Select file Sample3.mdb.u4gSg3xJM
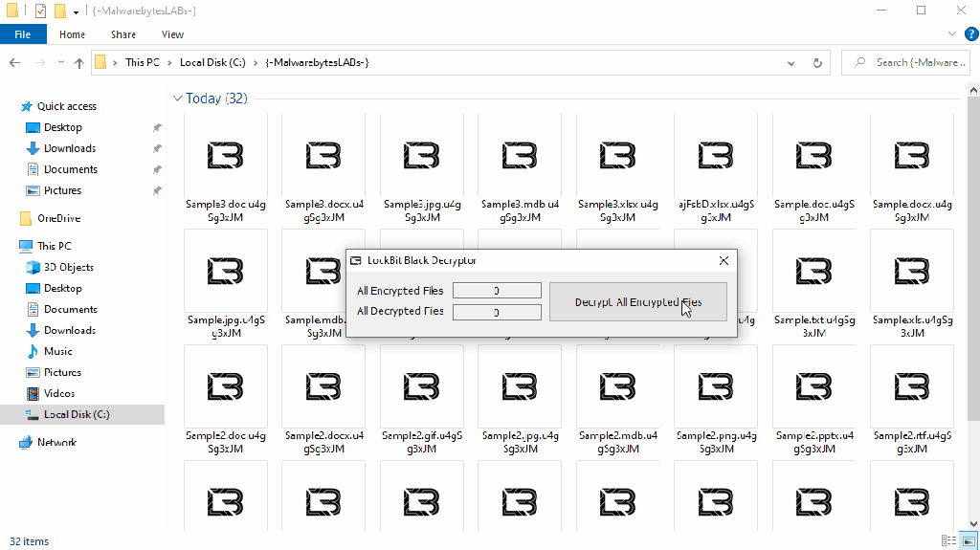 tap(520, 168)
